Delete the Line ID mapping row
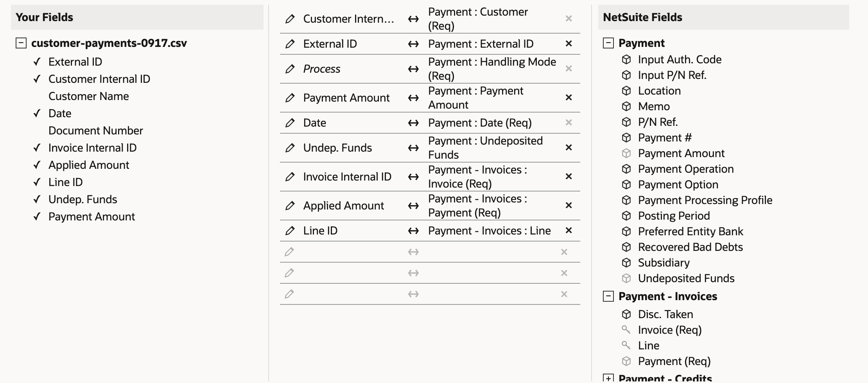The height and width of the screenshot is (383, 868). pyautogui.click(x=569, y=230)
